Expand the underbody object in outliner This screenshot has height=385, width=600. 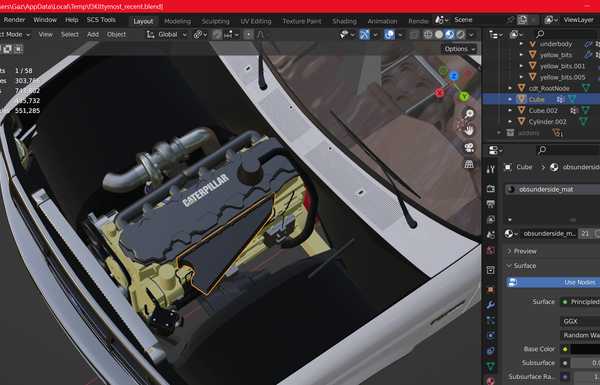pos(521,44)
